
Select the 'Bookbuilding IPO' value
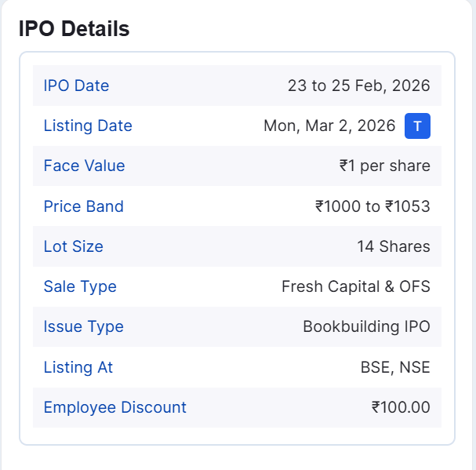pos(366,327)
